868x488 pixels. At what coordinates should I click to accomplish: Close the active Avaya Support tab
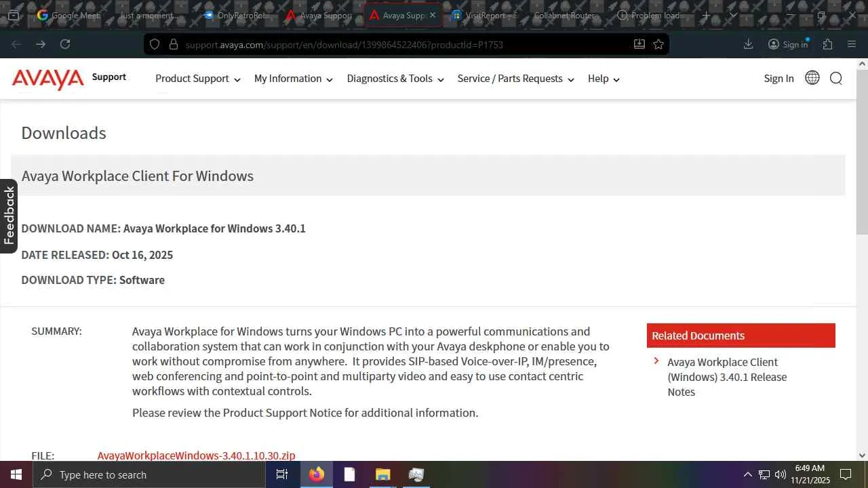click(433, 15)
